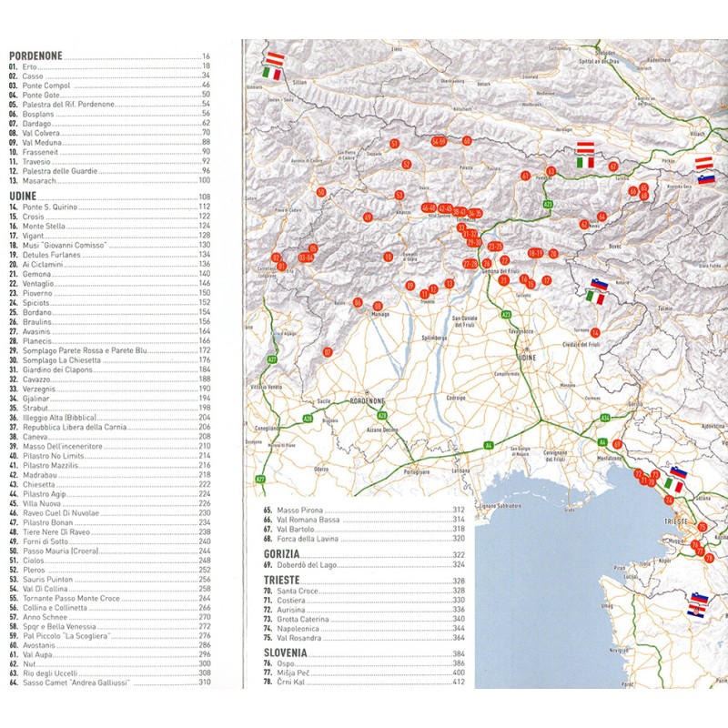Image resolution: width=728 pixels, height=728 pixels.
Task: Click map marker number 07
Action: (328, 352)
